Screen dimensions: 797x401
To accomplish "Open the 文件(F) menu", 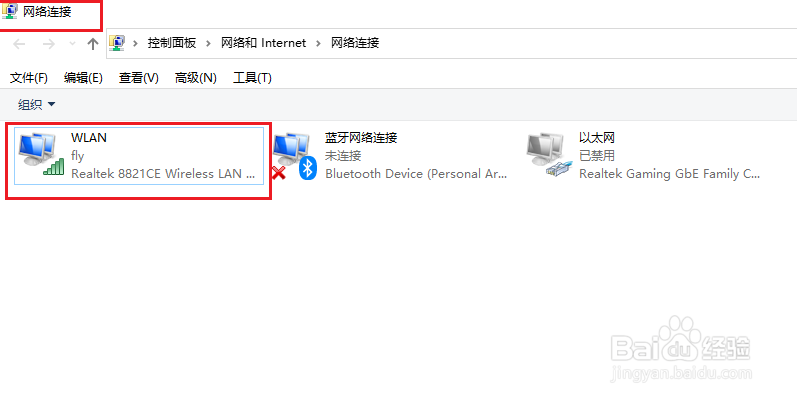I will 29,78.
